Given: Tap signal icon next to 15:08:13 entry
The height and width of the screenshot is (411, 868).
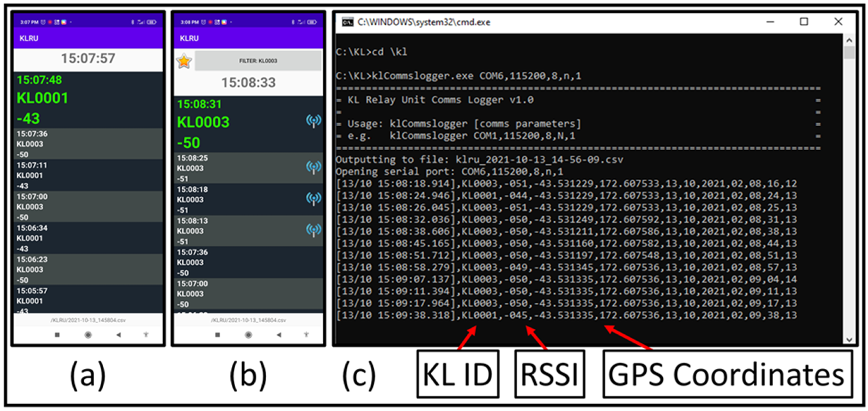Looking at the screenshot, I should pyautogui.click(x=313, y=230).
